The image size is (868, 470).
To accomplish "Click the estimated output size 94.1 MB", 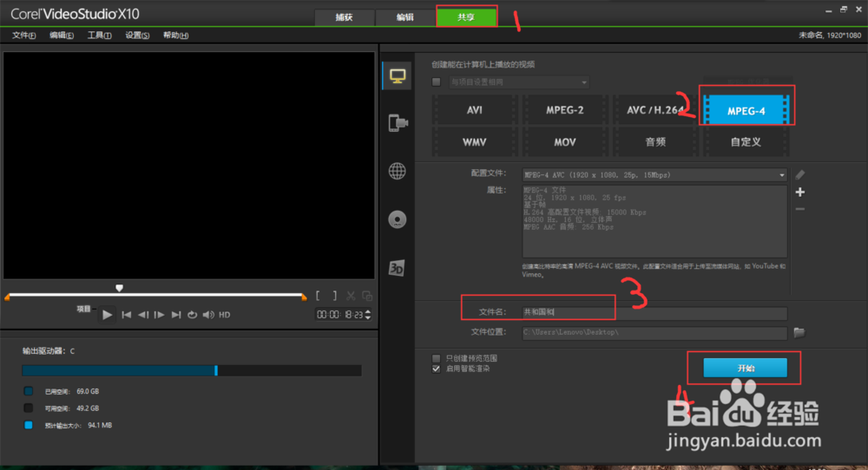I will [100, 425].
